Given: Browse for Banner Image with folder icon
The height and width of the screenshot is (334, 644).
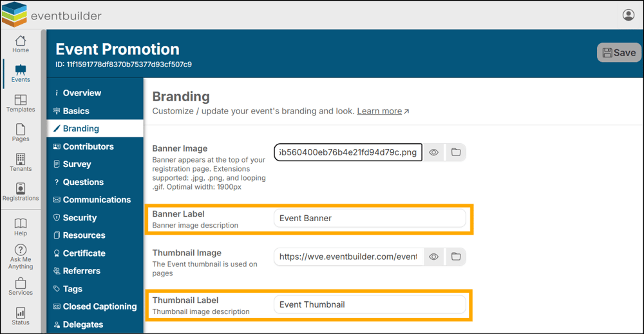Looking at the screenshot, I should pos(455,153).
